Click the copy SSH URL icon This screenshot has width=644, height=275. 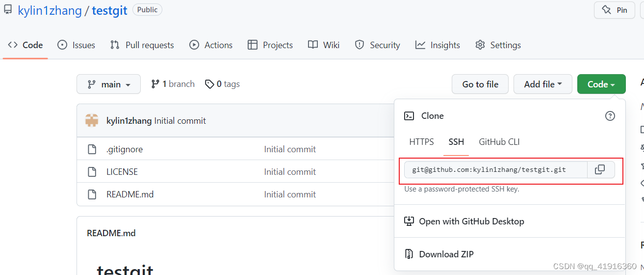click(x=600, y=170)
